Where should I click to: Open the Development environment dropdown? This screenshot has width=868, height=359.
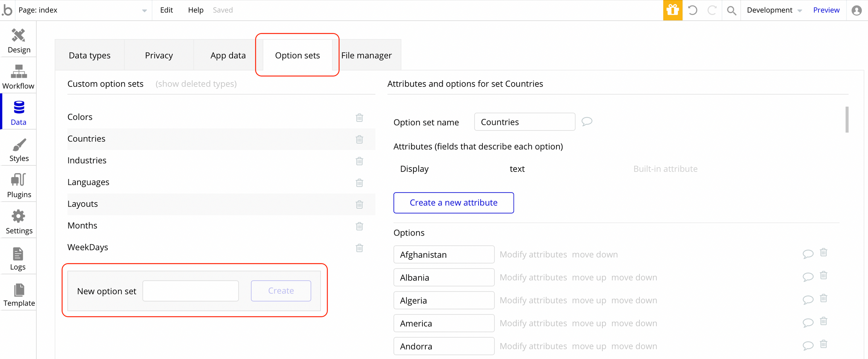click(774, 10)
